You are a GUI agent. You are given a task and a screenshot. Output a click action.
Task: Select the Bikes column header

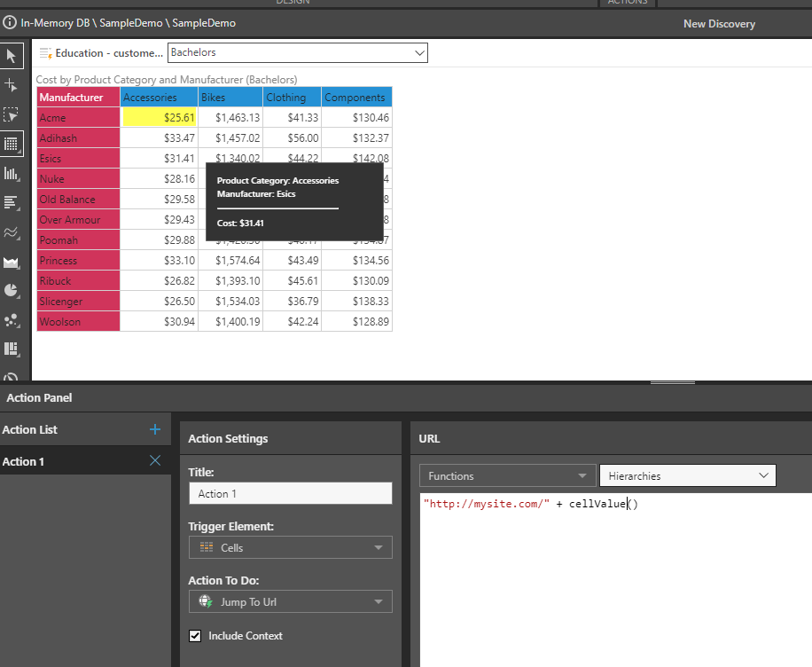[230, 98]
